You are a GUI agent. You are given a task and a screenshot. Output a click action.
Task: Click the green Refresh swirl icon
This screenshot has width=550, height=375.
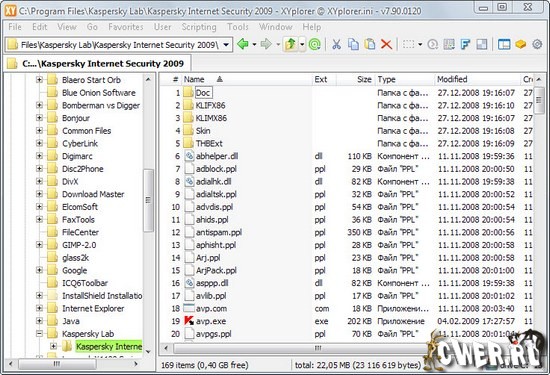(x=315, y=44)
